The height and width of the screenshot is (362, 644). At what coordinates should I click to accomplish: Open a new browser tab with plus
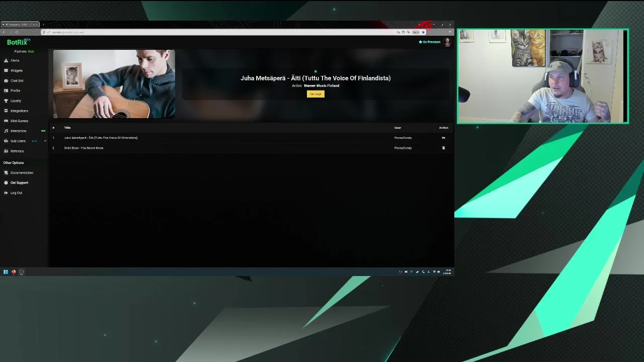coord(43,25)
